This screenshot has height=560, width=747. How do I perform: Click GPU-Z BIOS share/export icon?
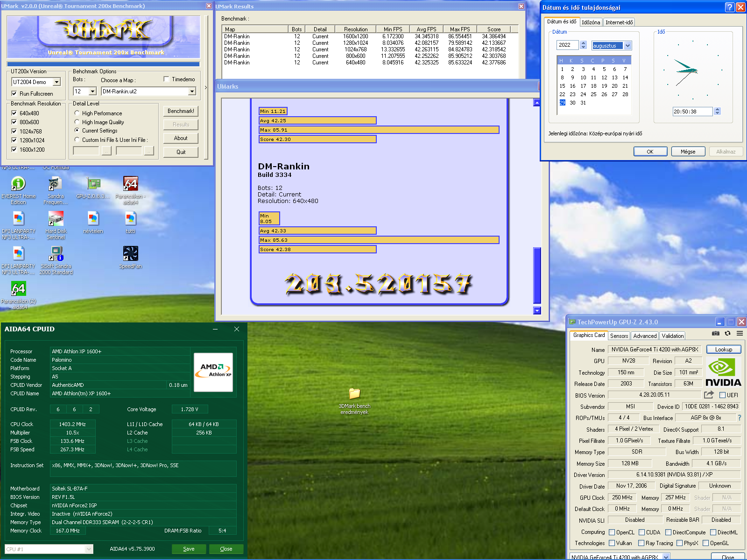709,395
